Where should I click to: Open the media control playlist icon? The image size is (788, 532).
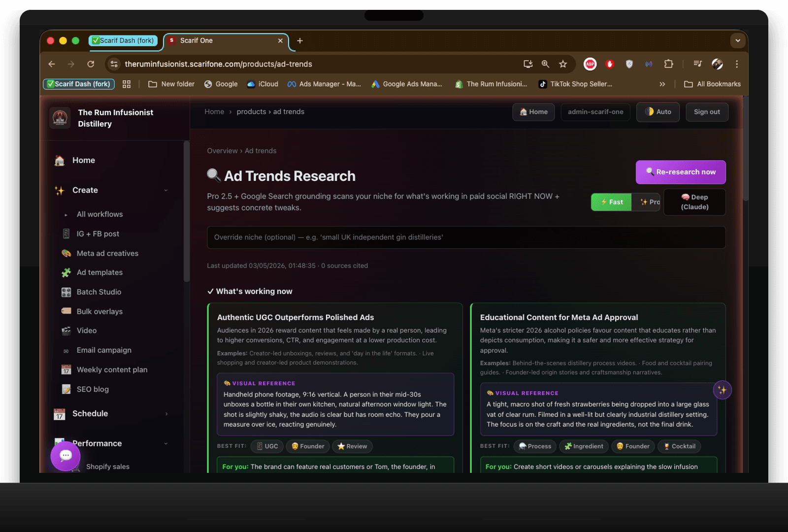point(697,64)
